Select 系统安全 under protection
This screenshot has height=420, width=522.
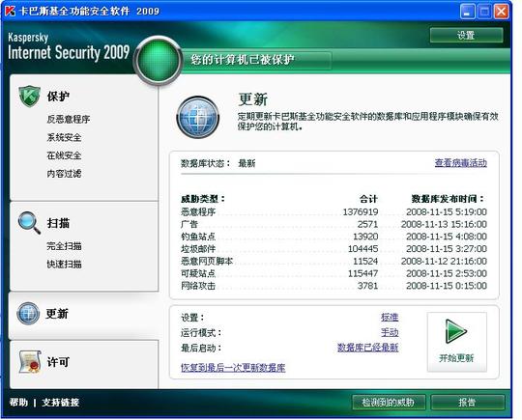coord(64,137)
